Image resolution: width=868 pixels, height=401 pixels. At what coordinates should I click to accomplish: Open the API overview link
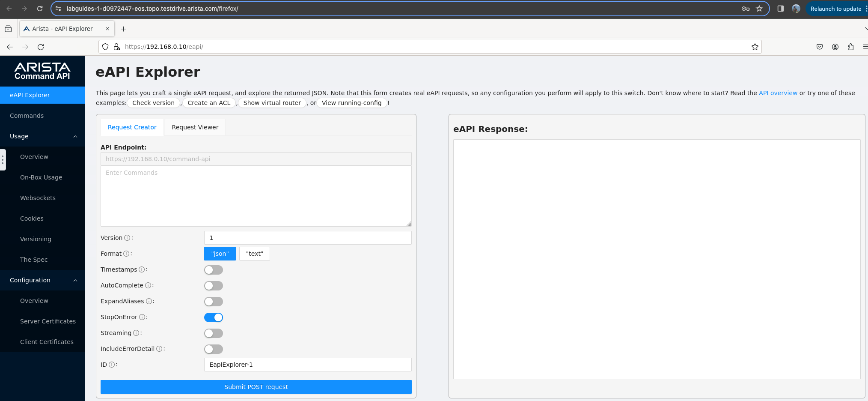[x=778, y=93]
